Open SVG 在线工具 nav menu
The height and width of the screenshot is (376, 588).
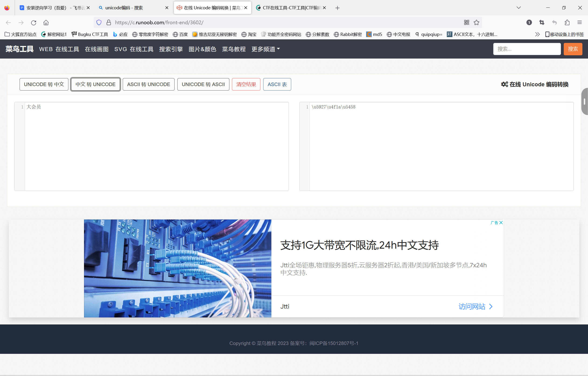pyautogui.click(x=134, y=49)
